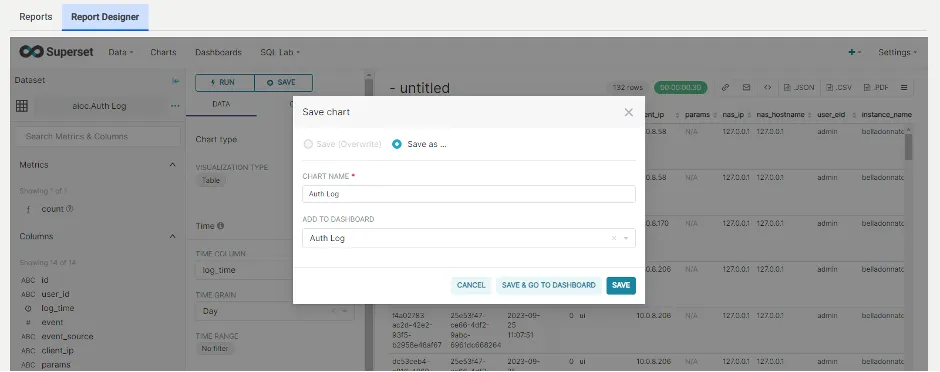940x372 pixels.
Task: Collapse the Dataset panel with the arrow icon
Action: tap(176, 81)
